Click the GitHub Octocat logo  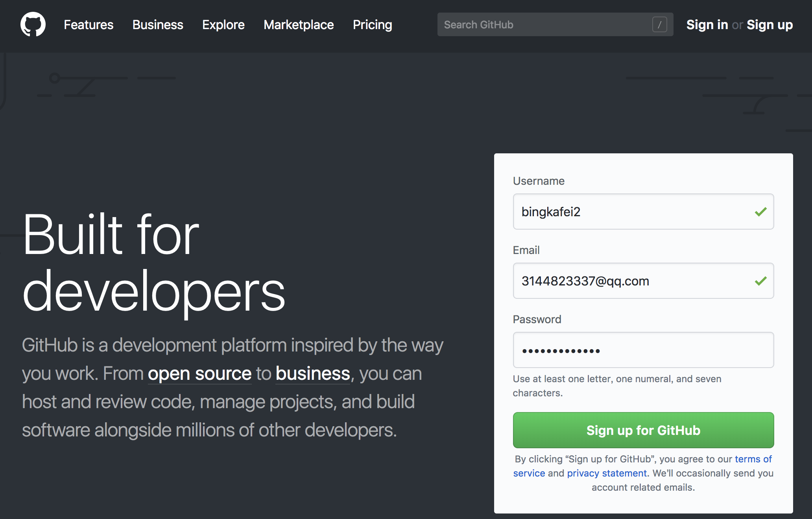[x=33, y=24]
